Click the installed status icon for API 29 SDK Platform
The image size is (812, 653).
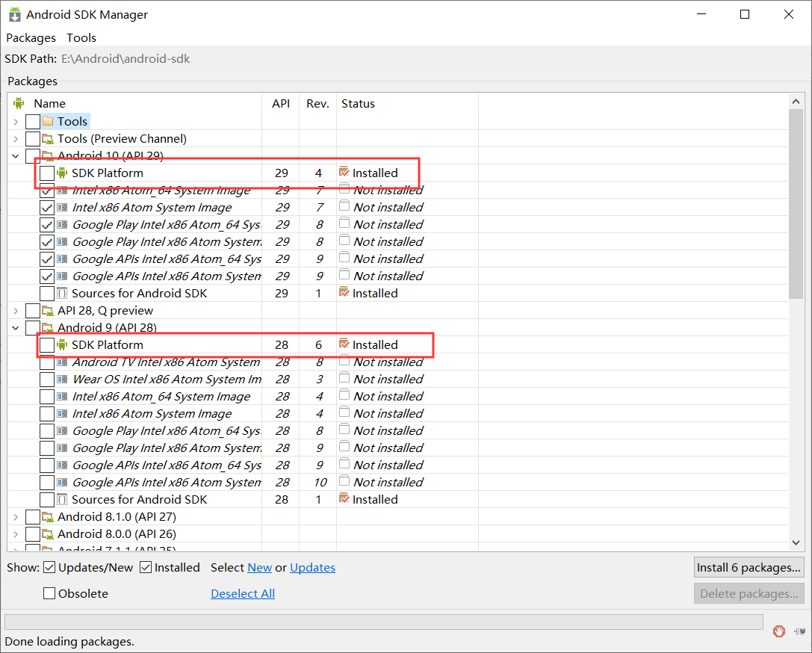tap(344, 172)
